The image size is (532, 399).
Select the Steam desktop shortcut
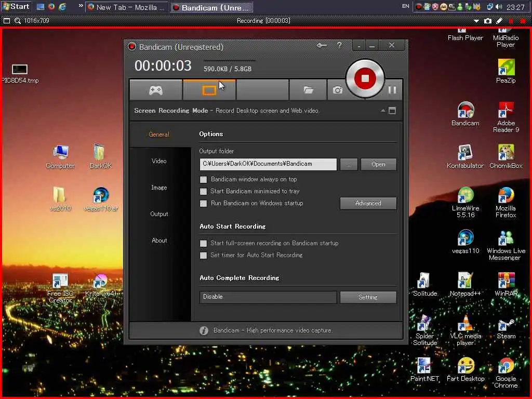[506, 327]
